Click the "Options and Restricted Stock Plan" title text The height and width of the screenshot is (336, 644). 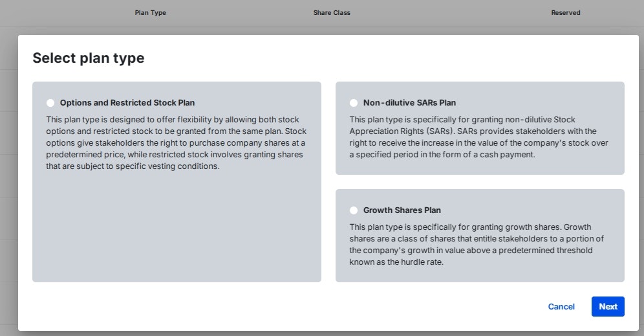click(x=127, y=103)
